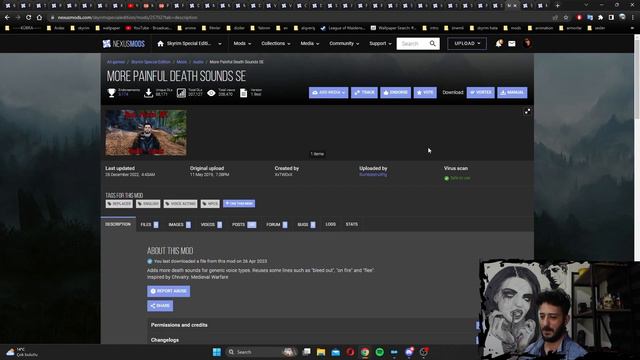Bookmark this page with star icon
This screenshot has height=360, width=640.
pos(566,18)
